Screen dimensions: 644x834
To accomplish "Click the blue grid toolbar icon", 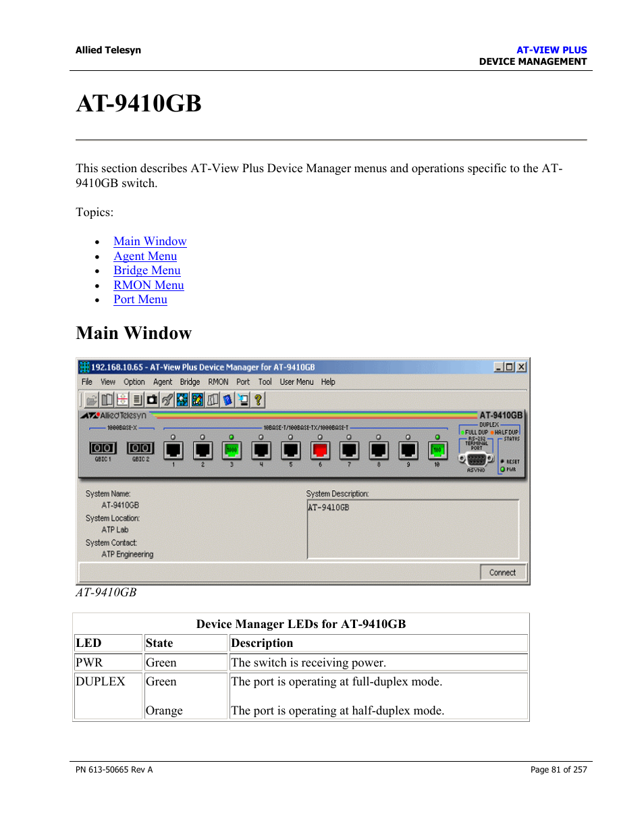I will click(x=182, y=400).
